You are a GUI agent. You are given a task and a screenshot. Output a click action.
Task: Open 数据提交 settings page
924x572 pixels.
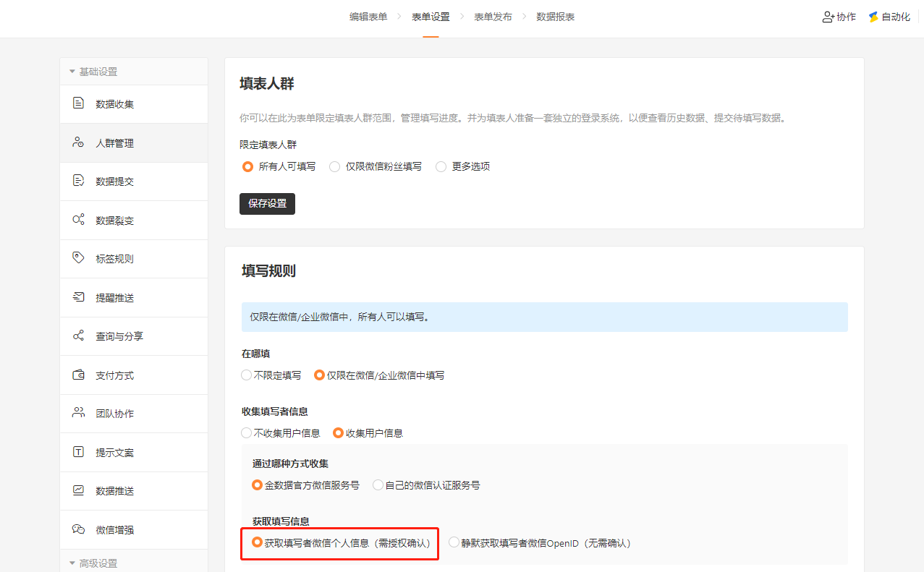[x=134, y=182]
